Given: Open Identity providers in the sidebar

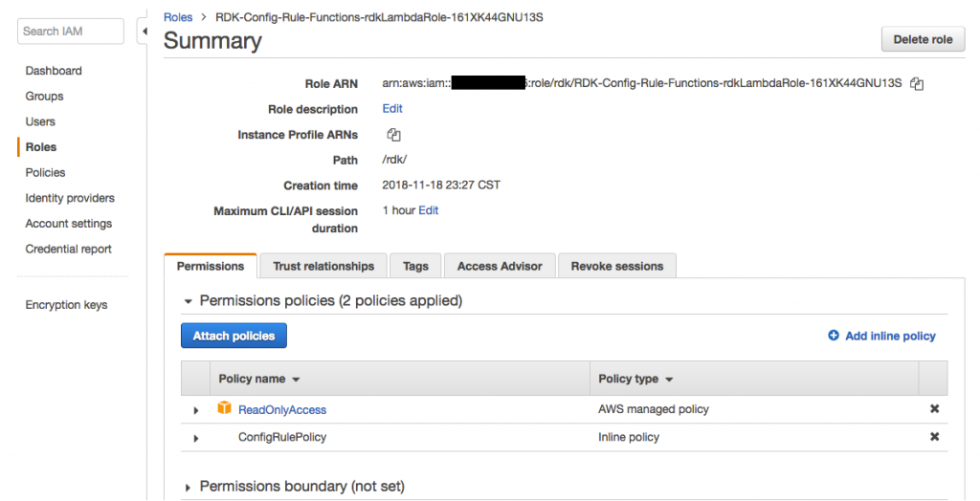Looking at the screenshot, I should [x=70, y=198].
